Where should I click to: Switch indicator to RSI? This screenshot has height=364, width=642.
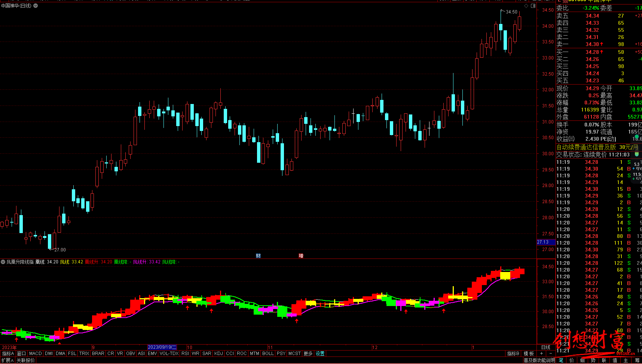click(x=185, y=354)
